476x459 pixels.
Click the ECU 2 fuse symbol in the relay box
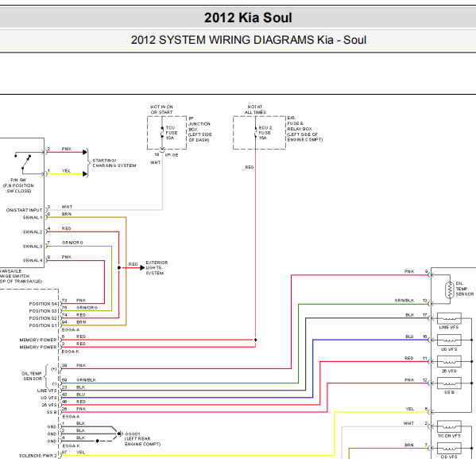[256, 133]
